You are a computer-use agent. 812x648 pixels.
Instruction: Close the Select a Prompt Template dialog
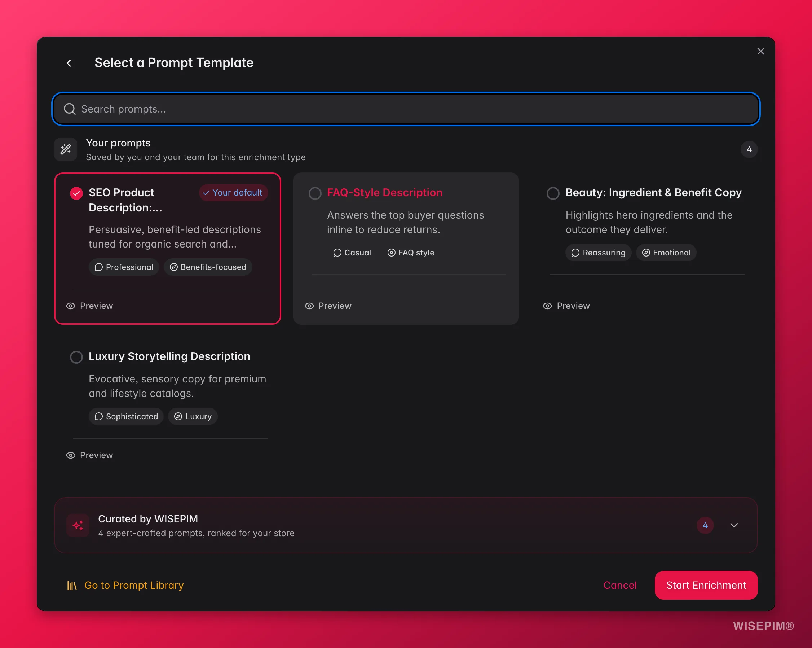(x=760, y=51)
